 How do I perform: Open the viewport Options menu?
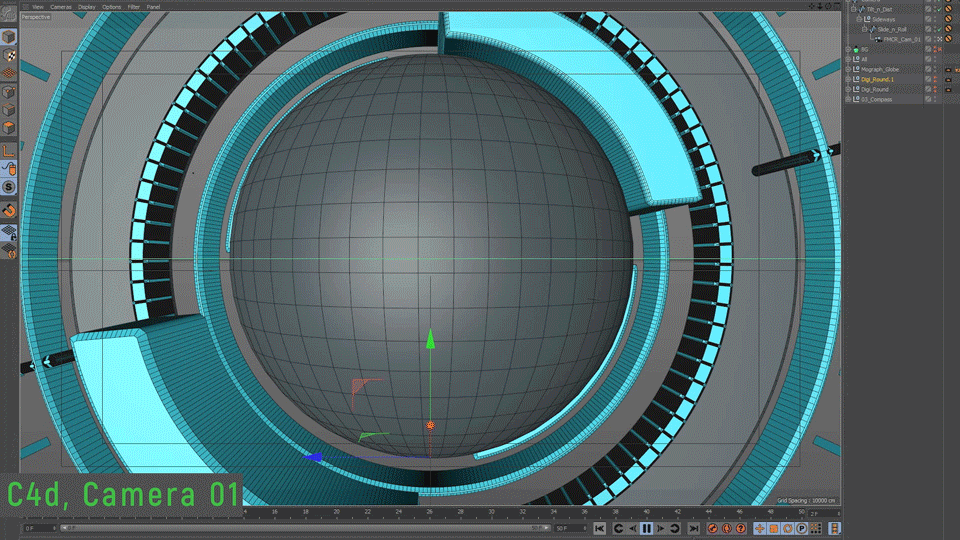point(111,7)
